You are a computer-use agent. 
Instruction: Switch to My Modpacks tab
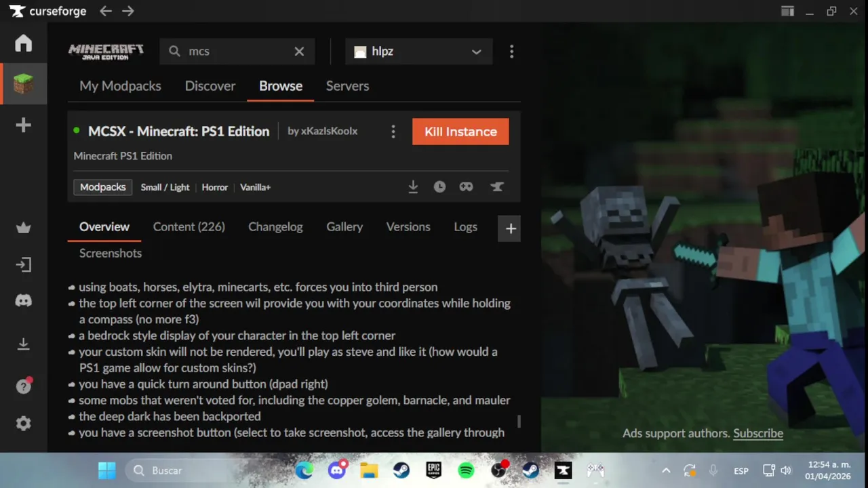tap(120, 86)
